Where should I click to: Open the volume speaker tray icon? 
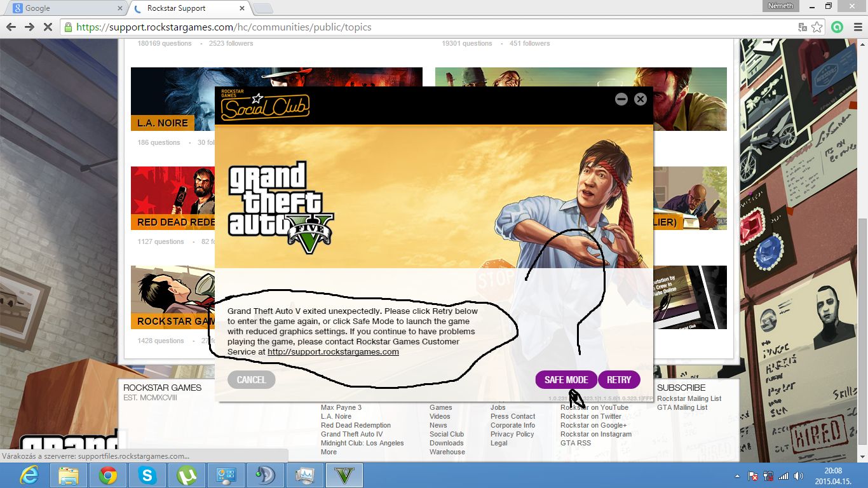797,476
